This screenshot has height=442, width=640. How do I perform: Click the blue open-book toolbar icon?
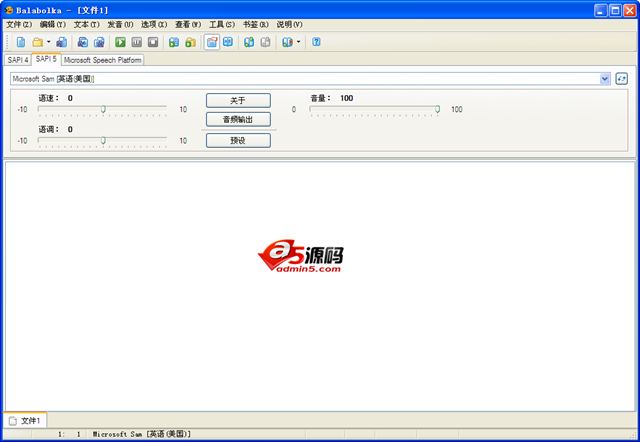click(228, 42)
